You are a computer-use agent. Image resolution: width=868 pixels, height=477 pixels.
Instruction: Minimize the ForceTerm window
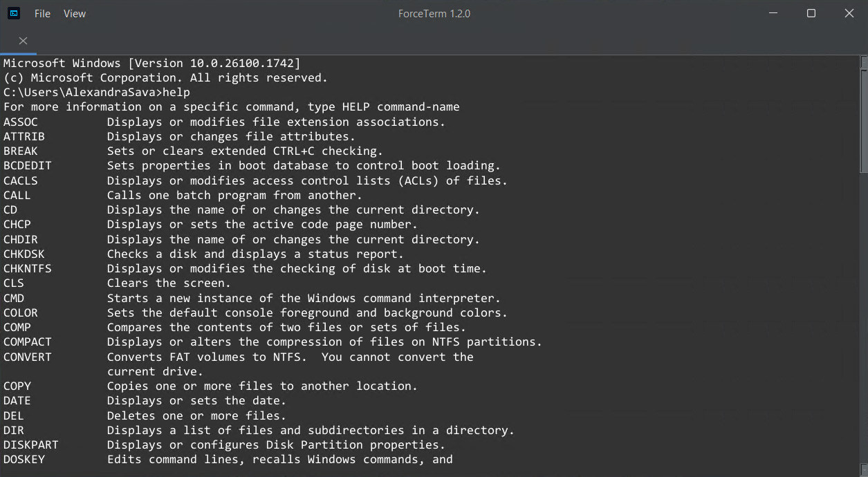(x=773, y=13)
